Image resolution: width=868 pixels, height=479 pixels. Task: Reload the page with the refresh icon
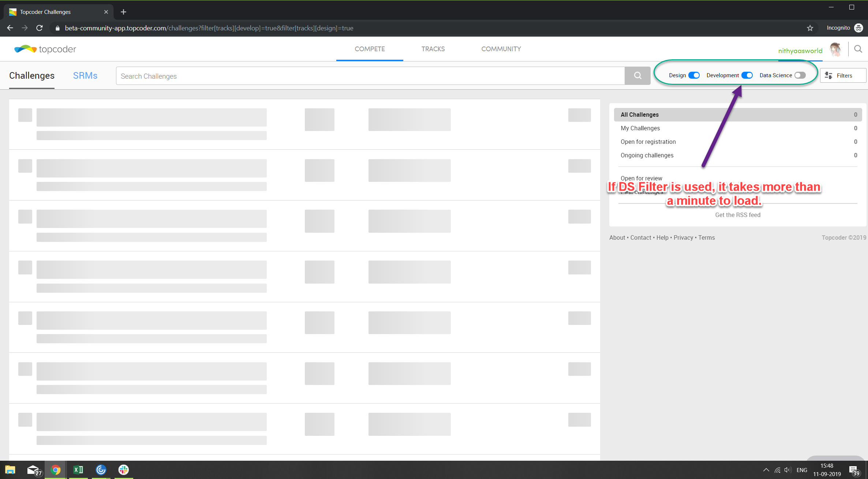40,28
